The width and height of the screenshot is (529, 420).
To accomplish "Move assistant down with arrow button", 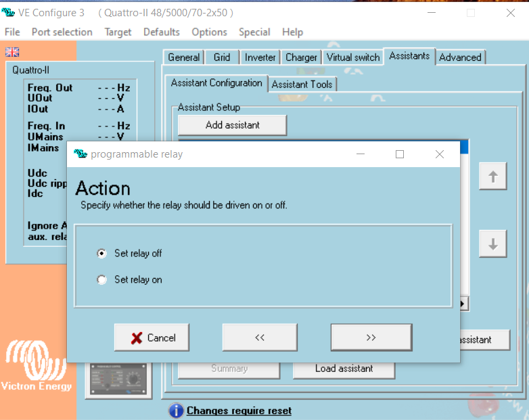I will 493,244.
